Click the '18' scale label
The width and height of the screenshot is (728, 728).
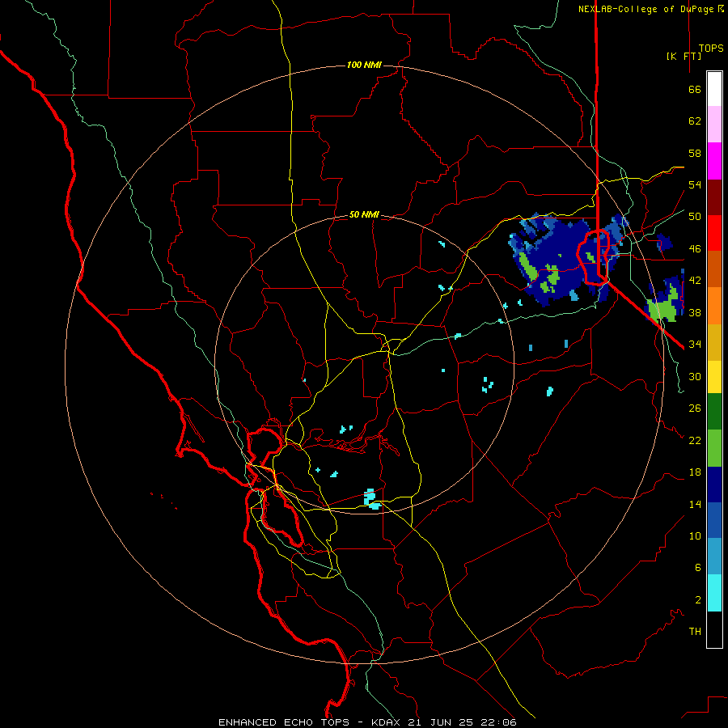click(695, 472)
